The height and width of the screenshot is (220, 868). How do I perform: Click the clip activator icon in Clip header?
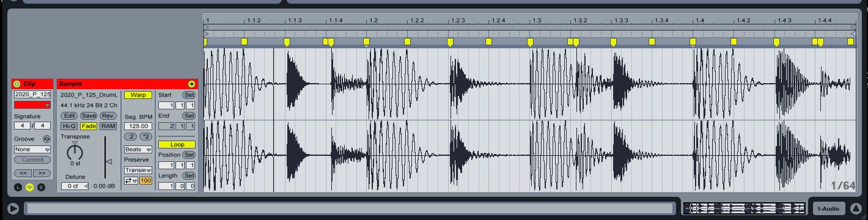(x=17, y=84)
